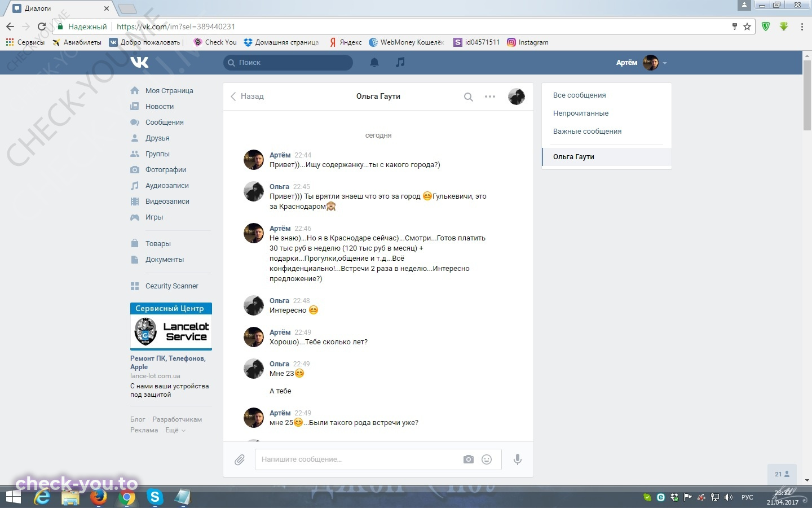Open the emoji smiley picker

click(487, 459)
